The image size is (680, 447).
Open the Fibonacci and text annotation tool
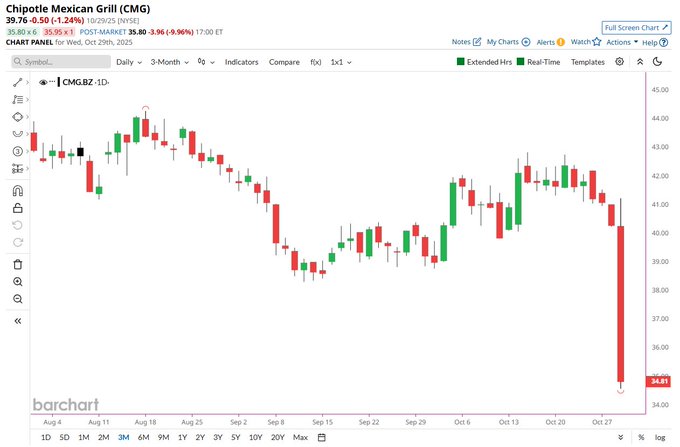pyautogui.click(x=17, y=100)
